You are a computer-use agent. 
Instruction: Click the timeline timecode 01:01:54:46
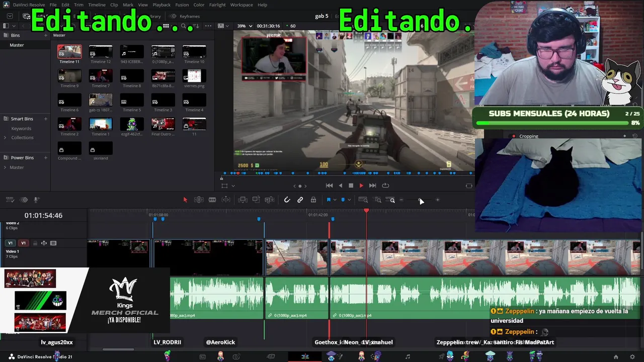(43, 215)
